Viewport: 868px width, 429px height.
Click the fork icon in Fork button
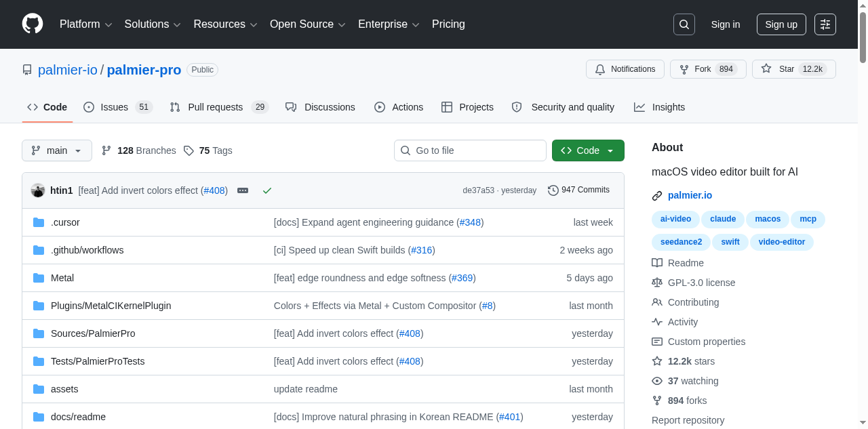point(684,69)
